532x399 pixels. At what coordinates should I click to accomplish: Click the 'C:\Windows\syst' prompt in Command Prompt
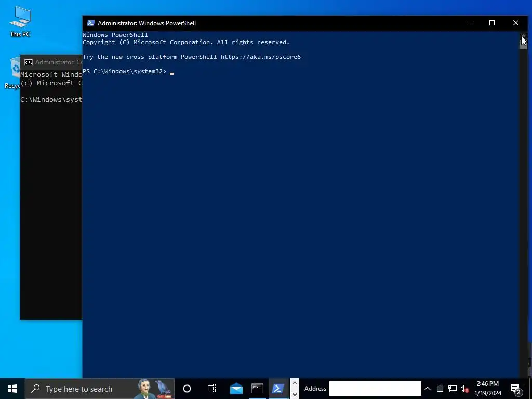click(x=51, y=100)
